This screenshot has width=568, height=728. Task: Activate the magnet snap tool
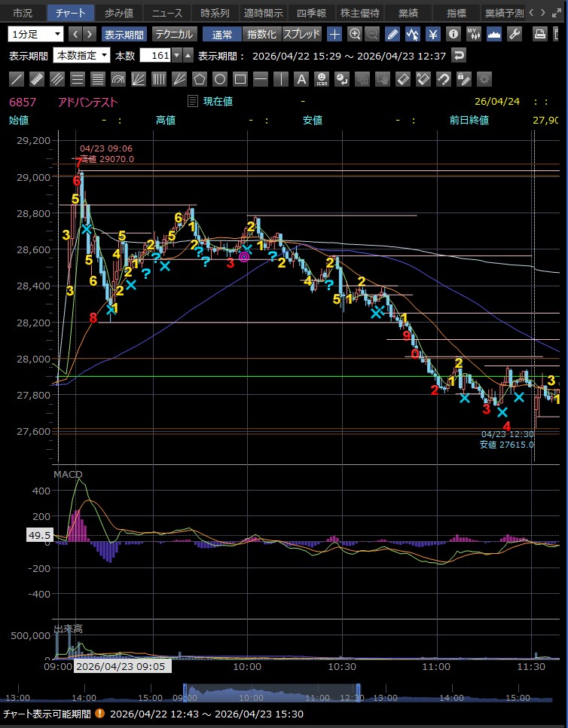tap(444, 79)
